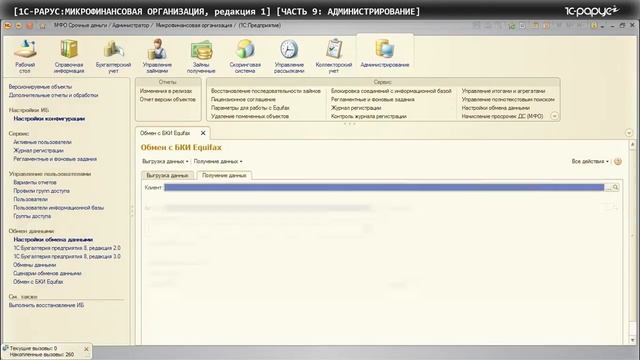Expand the open tabs list arrow

point(629,133)
